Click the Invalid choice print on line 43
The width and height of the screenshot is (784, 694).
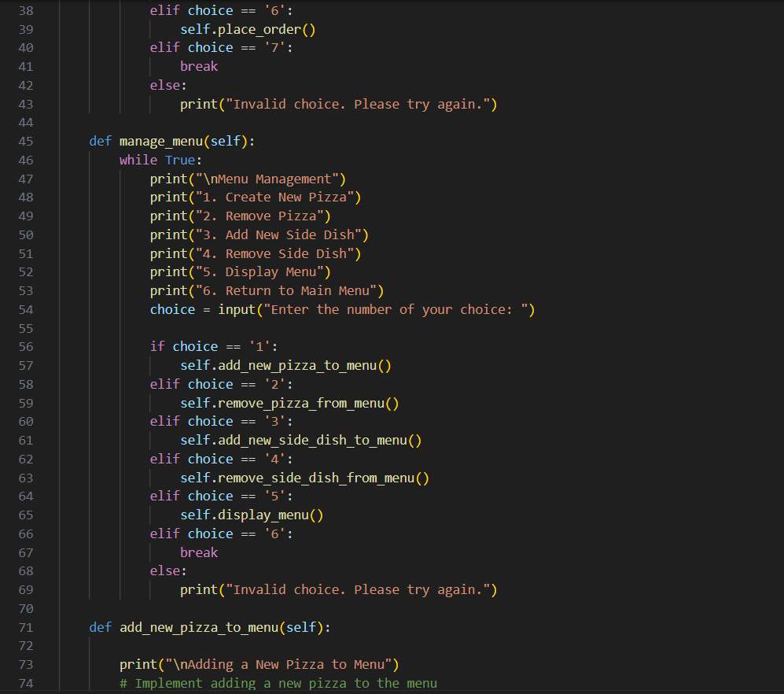tap(338, 105)
